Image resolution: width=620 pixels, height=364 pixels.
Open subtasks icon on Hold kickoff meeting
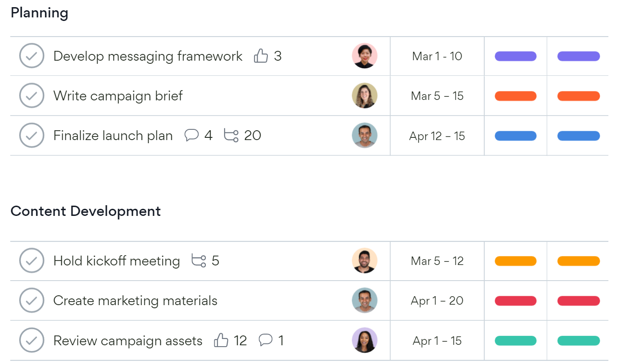point(199,261)
